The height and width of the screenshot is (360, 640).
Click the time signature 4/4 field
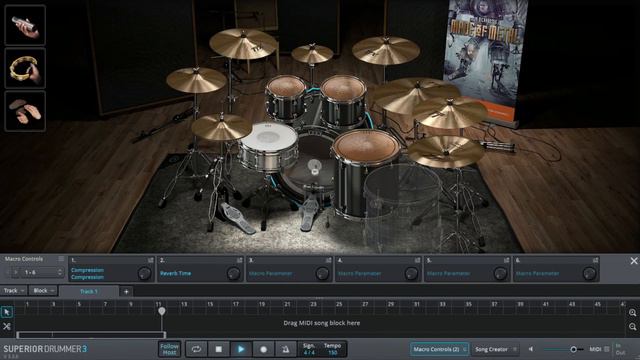(309, 349)
